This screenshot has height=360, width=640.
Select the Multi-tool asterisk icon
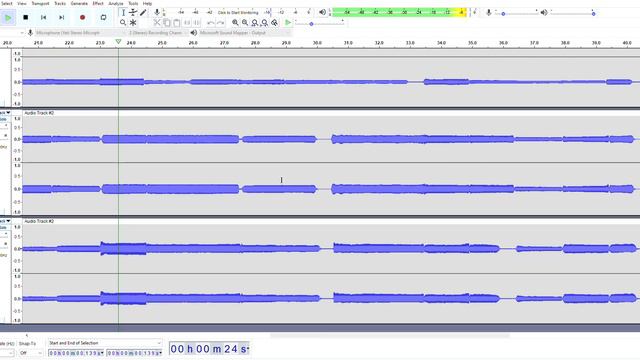coord(133,22)
